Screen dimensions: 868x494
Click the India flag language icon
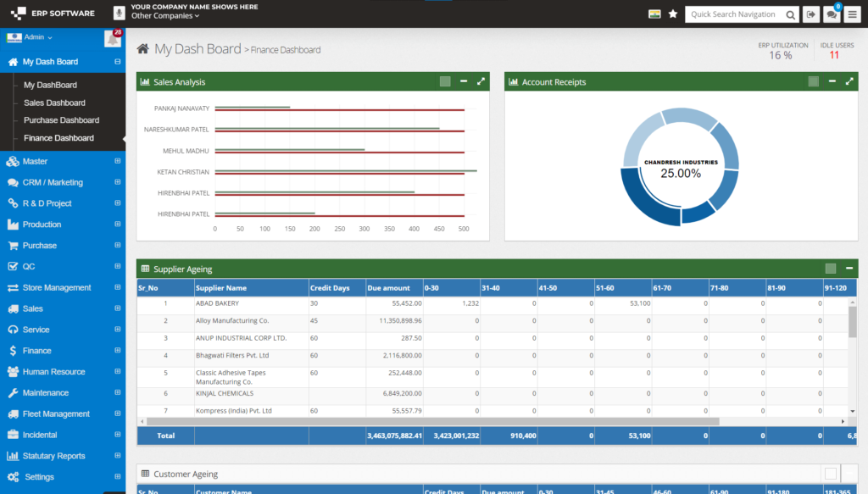(654, 14)
